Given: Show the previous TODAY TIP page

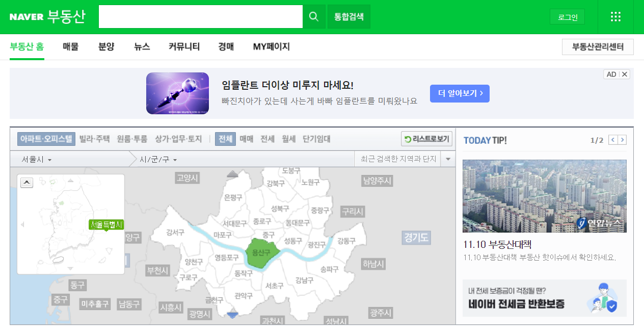Looking at the screenshot, I should [x=613, y=139].
